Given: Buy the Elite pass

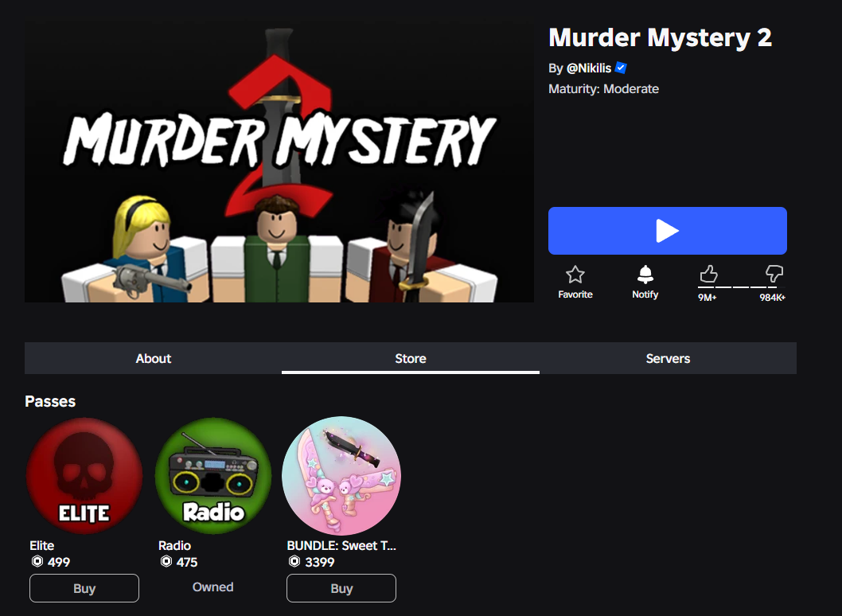Looking at the screenshot, I should pyautogui.click(x=84, y=588).
